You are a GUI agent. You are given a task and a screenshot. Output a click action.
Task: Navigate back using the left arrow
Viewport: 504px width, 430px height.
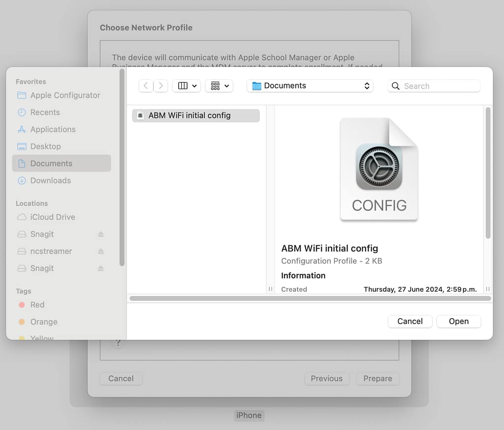pos(146,86)
